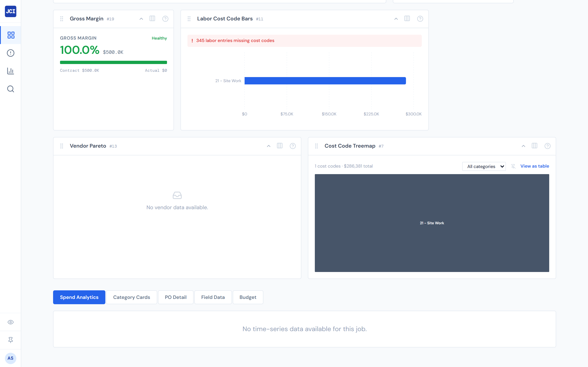
Task: Click the View as table link
Action: [535, 166]
